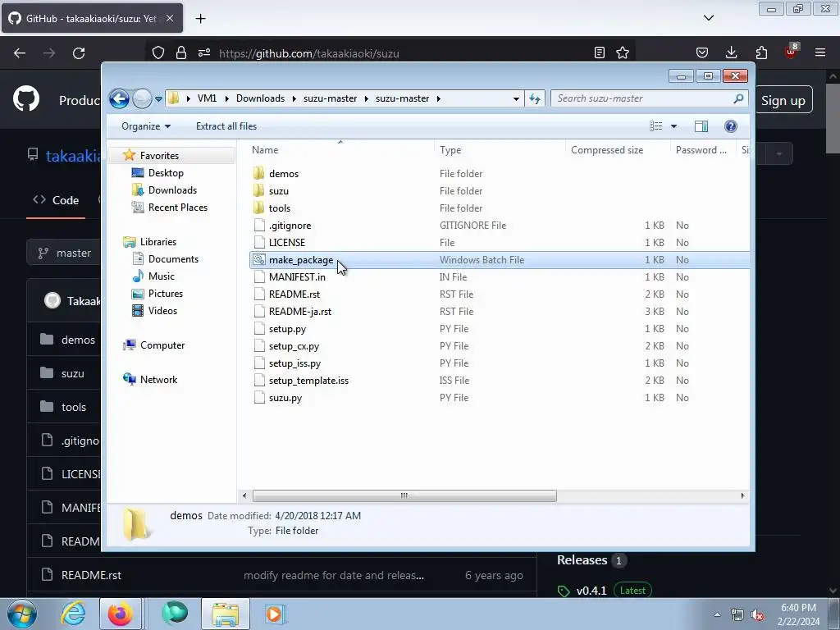Sort by the Password column header
The image size is (840, 630).
pos(703,150)
